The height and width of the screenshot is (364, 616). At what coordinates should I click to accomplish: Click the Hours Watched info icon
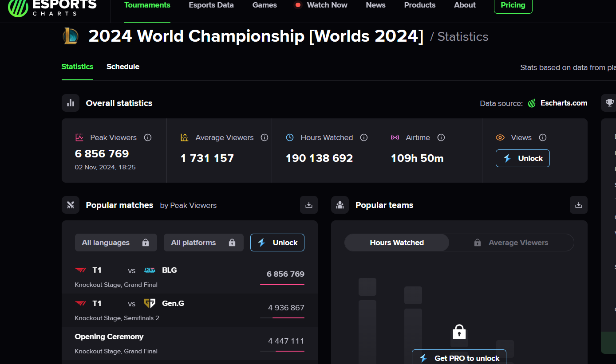click(x=364, y=137)
